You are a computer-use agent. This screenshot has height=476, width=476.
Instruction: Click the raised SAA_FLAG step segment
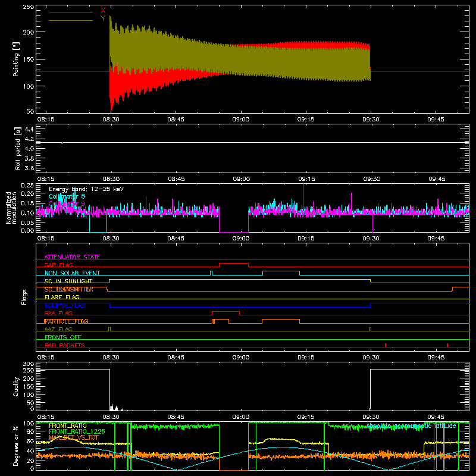pos(226,311)
